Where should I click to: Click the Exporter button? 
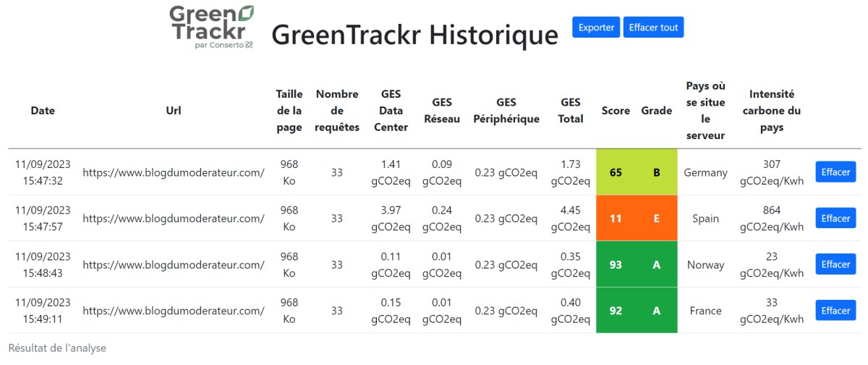(596, 28)
